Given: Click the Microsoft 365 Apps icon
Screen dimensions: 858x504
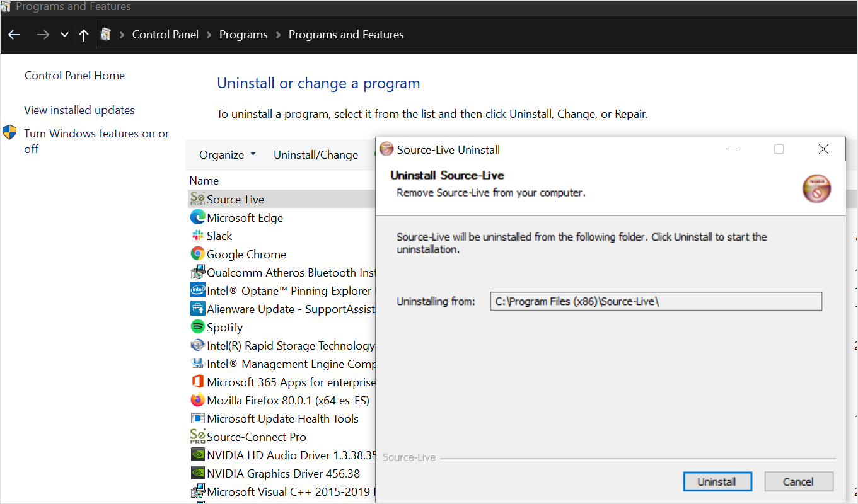Looking at the screenshot, I should 197,382.
